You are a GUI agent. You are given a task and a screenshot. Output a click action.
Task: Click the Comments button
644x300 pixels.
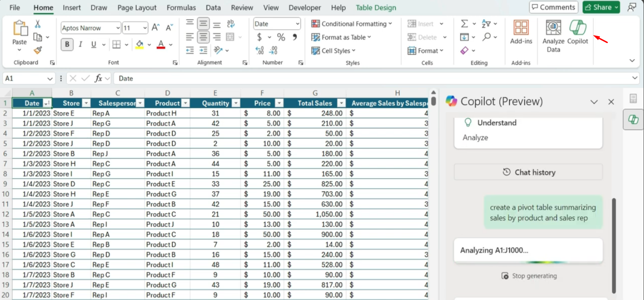pyautogui.click(x=553, y=7)
